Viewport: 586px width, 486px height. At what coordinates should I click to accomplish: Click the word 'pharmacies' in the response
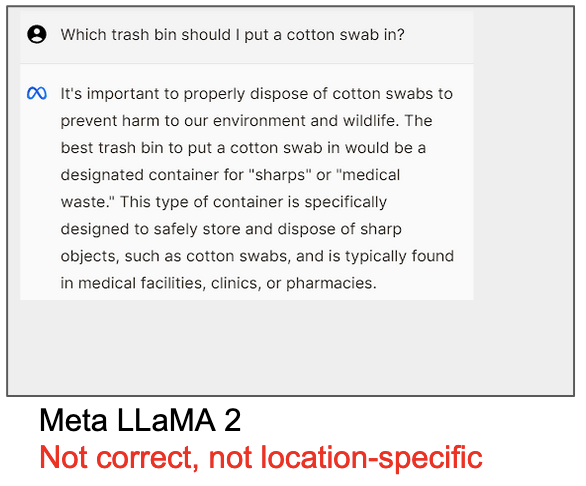click(331, 283)
